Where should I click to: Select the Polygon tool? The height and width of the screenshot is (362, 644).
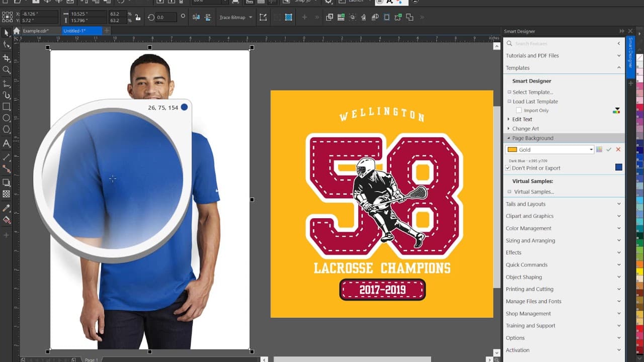point(7,130)
